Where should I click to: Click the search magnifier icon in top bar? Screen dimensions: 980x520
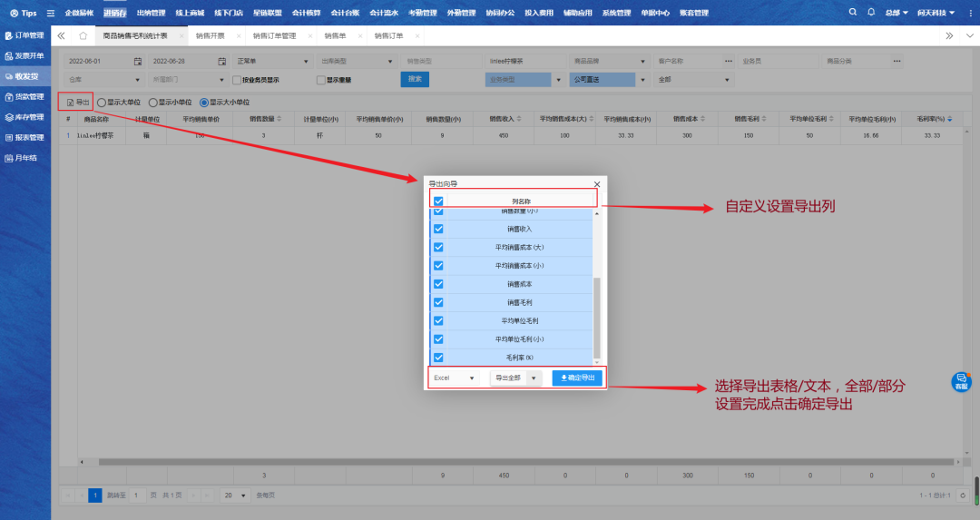click(x=852, y=13)
